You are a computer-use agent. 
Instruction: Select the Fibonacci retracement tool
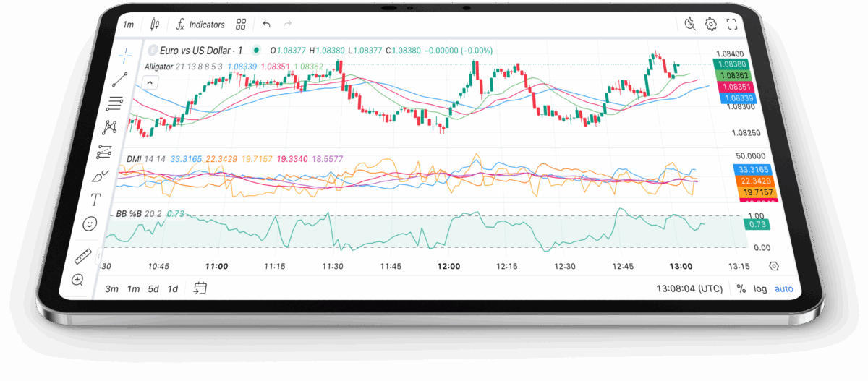tap(115, 103)
